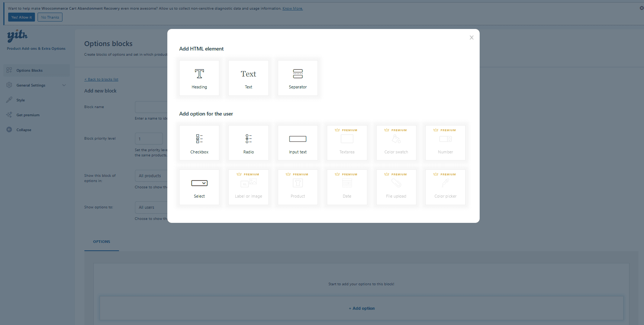Close the Add element modal
This screenshot has height=325, width=644.
click(471, 38)
